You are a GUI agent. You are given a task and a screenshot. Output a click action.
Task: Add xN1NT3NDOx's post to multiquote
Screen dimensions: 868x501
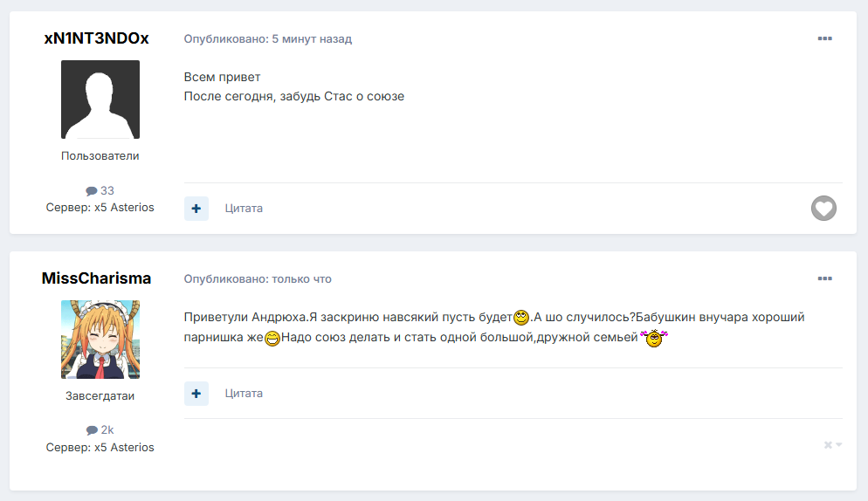[x=196, y=209]
